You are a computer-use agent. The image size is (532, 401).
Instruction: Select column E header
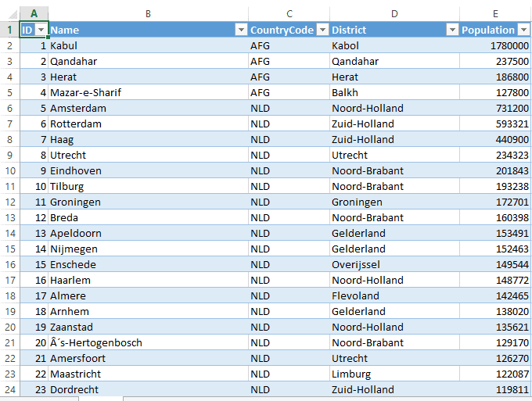[x=495, y=13]
